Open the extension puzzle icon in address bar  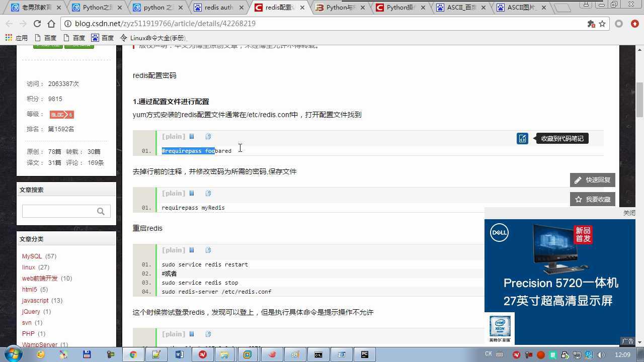pos(591,24)
